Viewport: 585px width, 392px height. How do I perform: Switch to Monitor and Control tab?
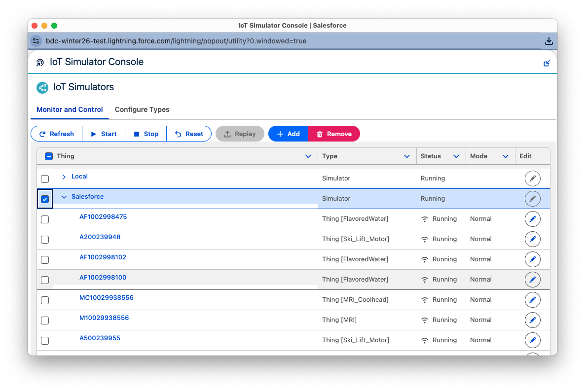(70, 109)
